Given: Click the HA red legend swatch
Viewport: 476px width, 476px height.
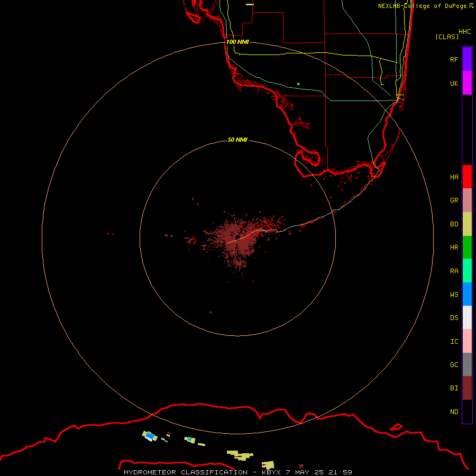Looking at the screenshot, I should coord(467,177).
